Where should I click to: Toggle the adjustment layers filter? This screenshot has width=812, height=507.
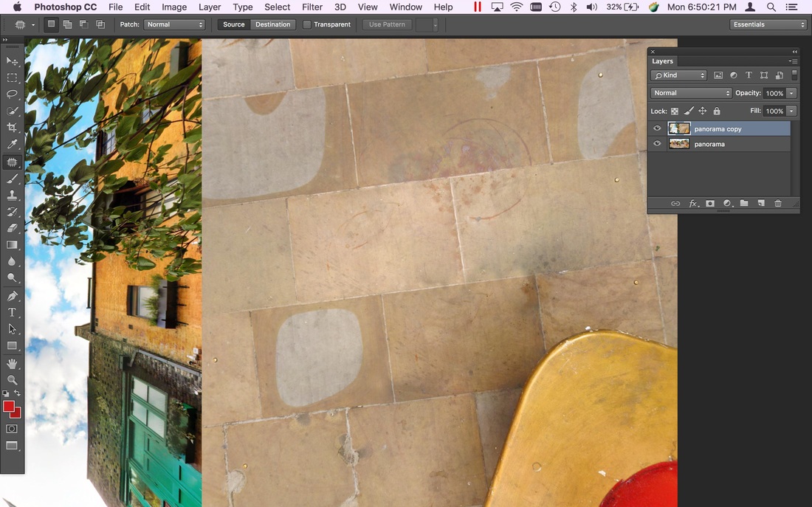pyautogui.click(x=733, y=75)
